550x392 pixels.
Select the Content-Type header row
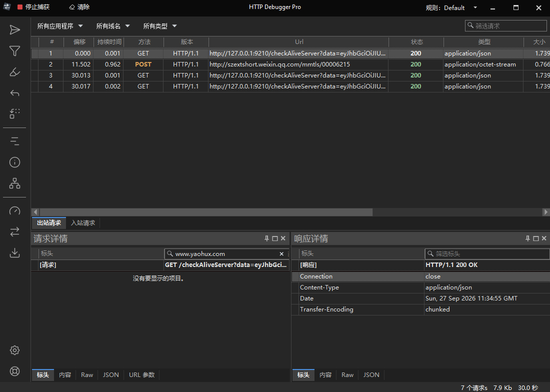pos(421,287)
